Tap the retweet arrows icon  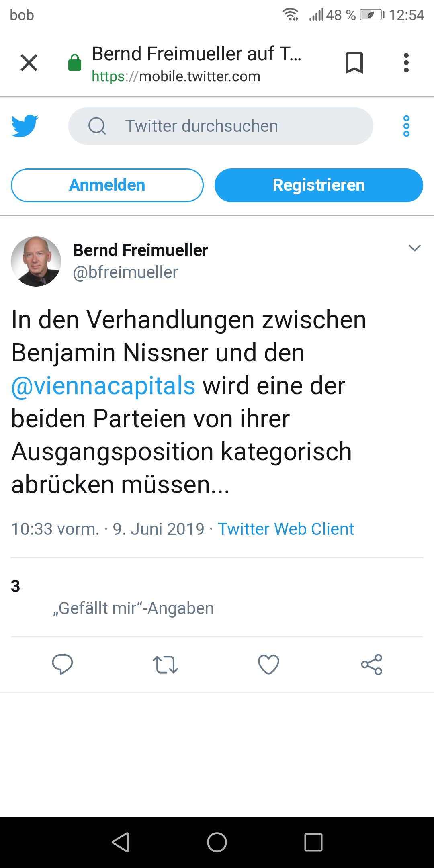165,664
